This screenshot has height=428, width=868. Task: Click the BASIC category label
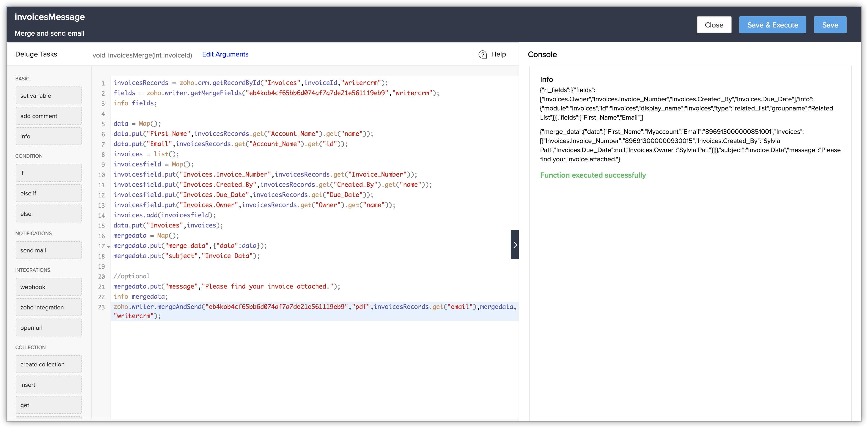coord(22,79)
